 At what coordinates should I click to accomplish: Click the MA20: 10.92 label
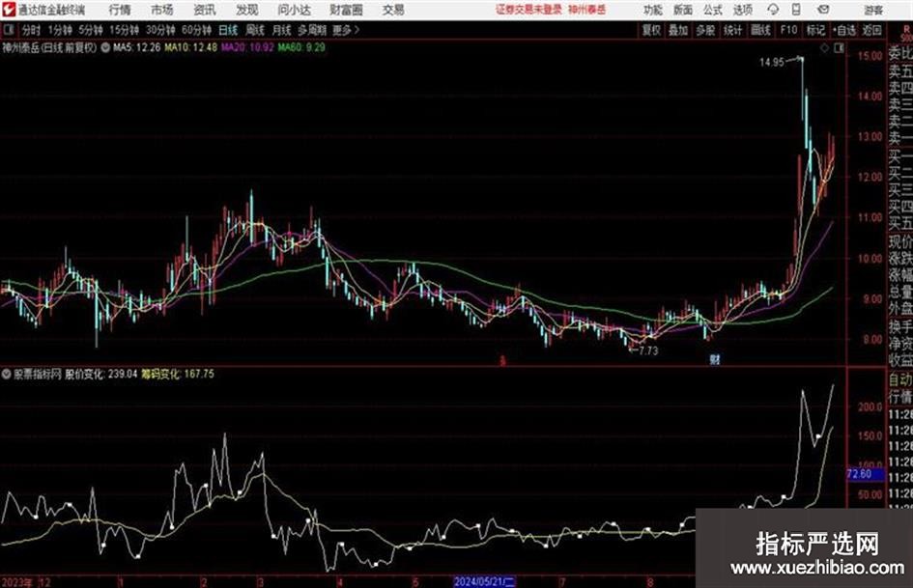(247, 47)
